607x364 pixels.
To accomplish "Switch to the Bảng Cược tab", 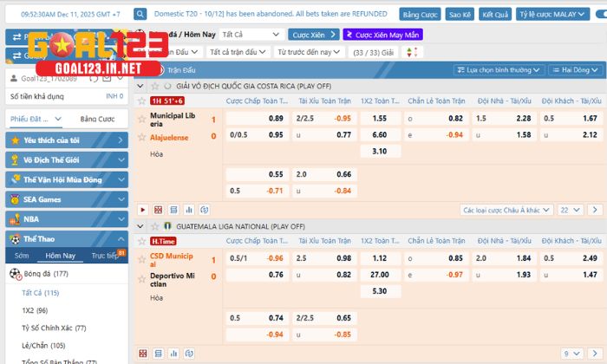I will tap(97, 119).
